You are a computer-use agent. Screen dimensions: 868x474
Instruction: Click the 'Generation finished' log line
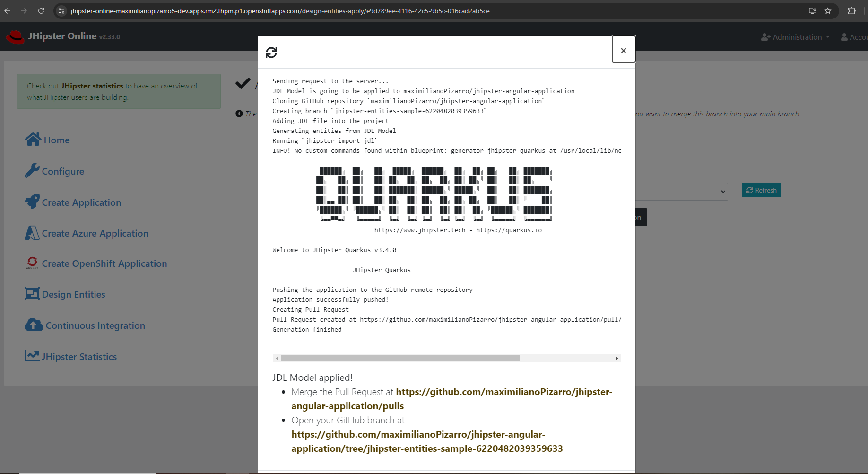pos(307,330)
